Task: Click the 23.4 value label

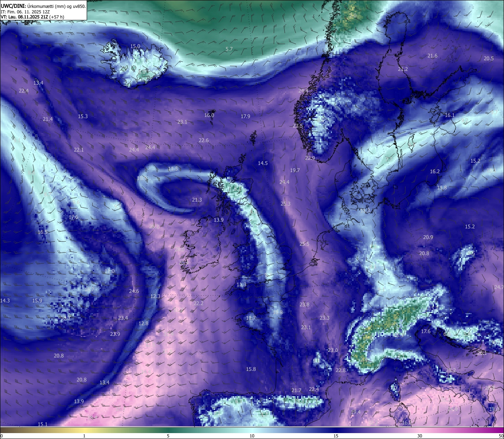Action: (x=123, y=318)
